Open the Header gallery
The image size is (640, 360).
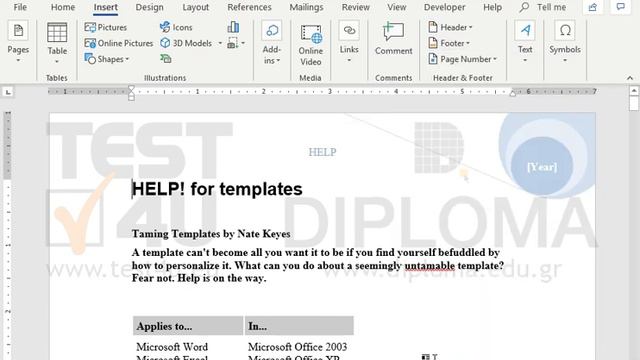tap(450, 27)
